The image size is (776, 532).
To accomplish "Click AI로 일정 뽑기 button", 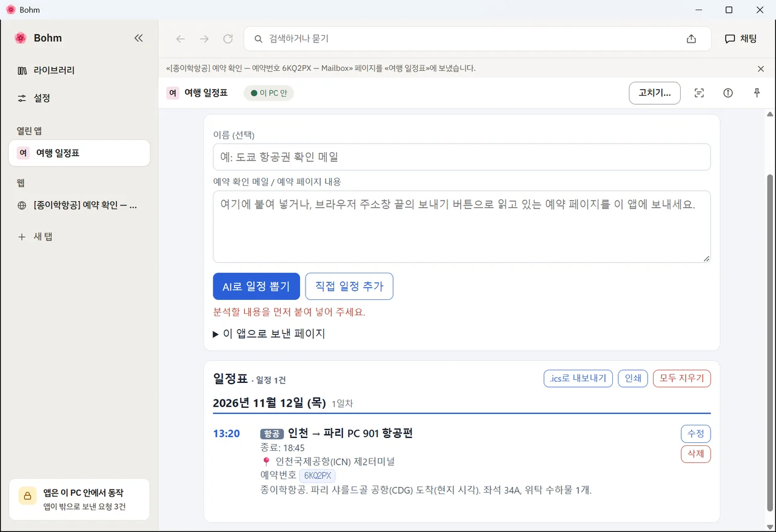I will pyautogui.click(x=256, y=286).
